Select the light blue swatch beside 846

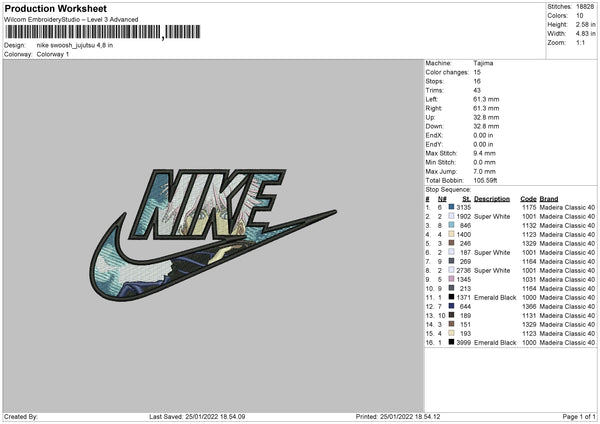(x=452, y=225)
